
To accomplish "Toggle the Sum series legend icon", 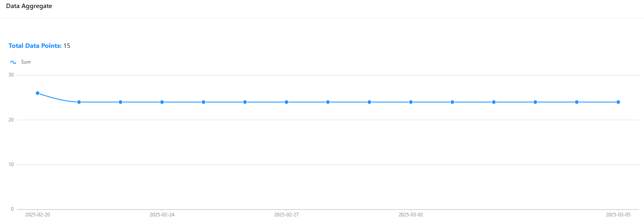I will click(x=13, y=62).
